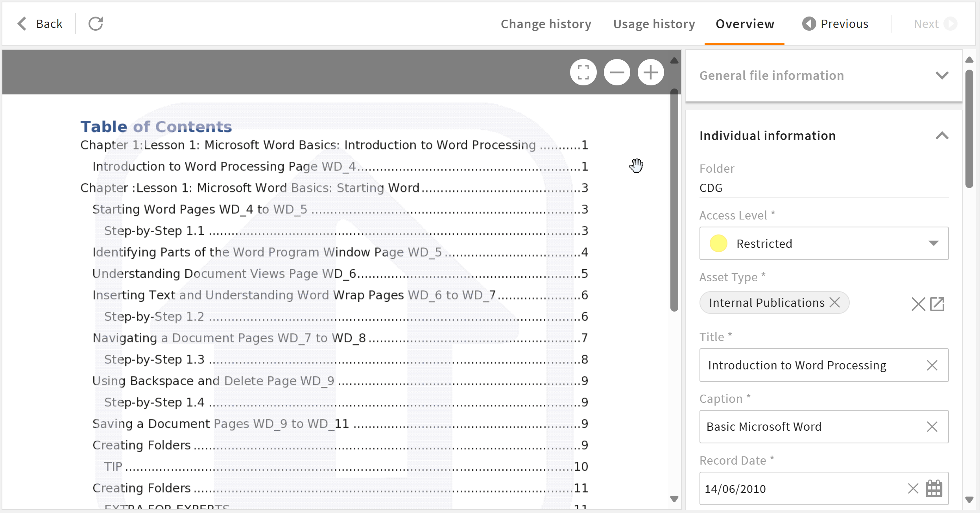This screenshot has width=980, height=513.
Task: Open Asset Type selection dialog icon
Action: (x=937, y=304)
